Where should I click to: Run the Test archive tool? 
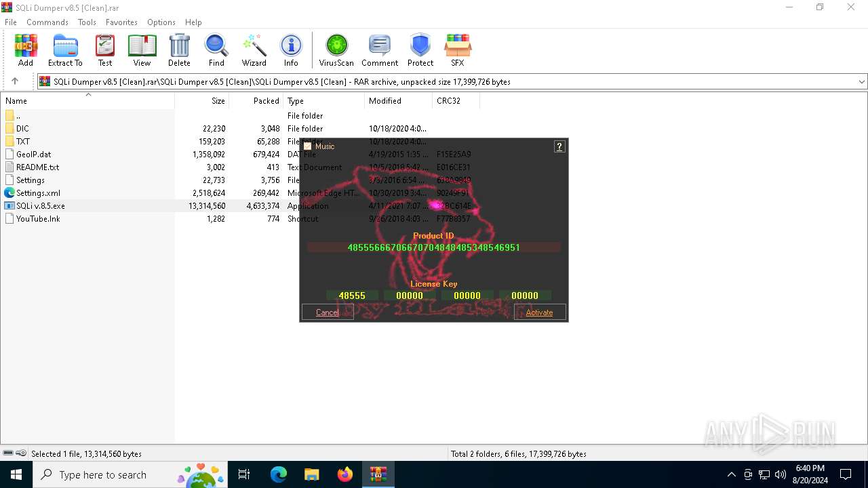(x=105, y=51)
